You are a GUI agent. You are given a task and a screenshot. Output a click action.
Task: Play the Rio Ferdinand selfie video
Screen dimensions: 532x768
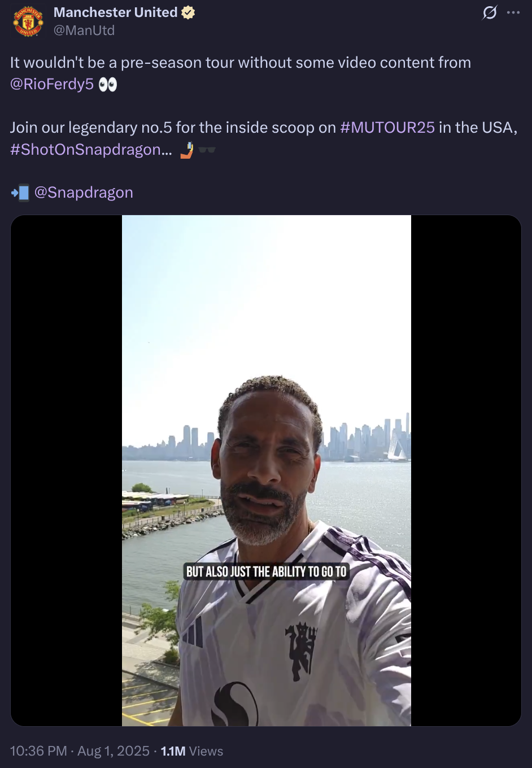pyautogui.click(x=266, y=470)
